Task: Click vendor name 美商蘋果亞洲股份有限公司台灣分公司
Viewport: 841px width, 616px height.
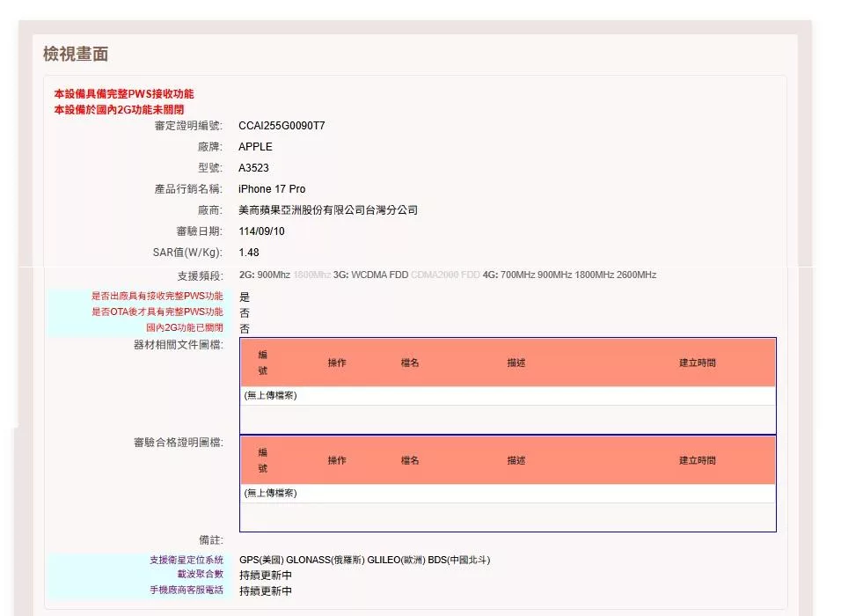Action: click(x=328, y=210)
